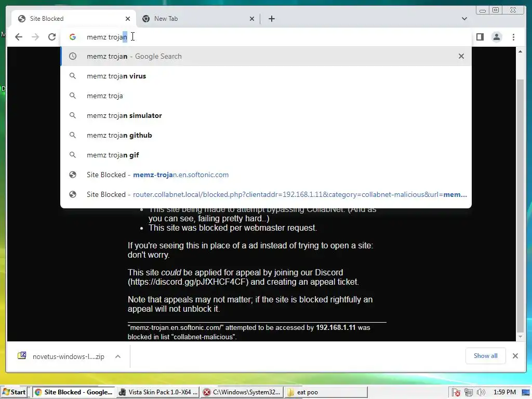Image resolution: width=532 pixels, height=399 pixels.
Task: Choose 'memz trojan github' suggestion
Action: pos(266,135)
